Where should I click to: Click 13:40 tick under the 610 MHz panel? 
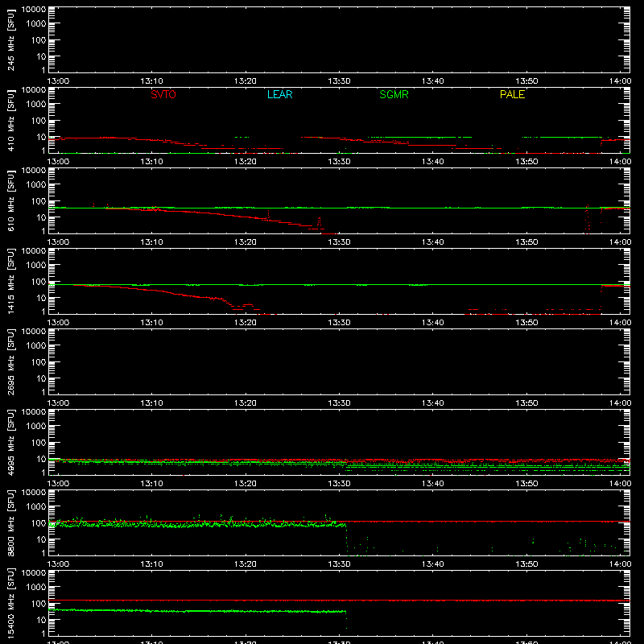click(433, 242)
